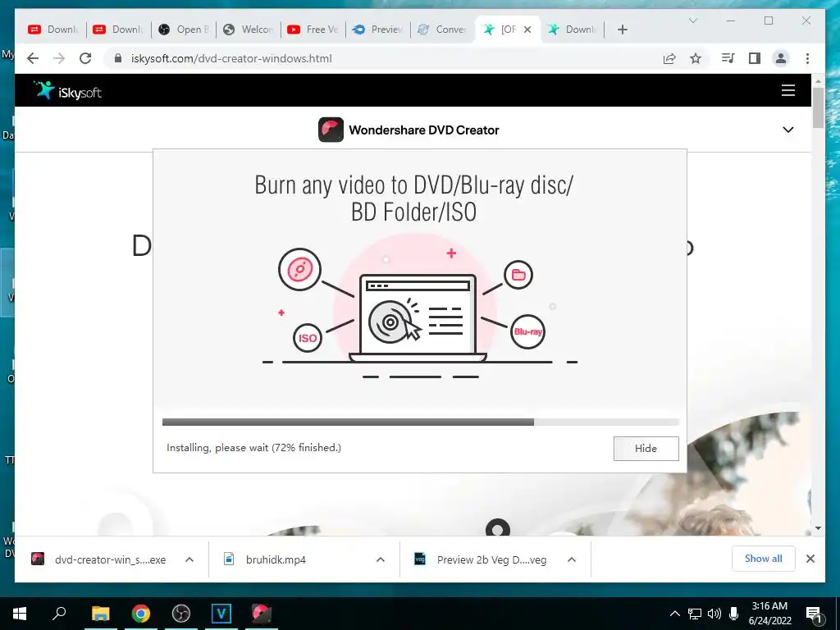Open Windows taskbar search
The image size is (840, 630).
tap(59, 614)
